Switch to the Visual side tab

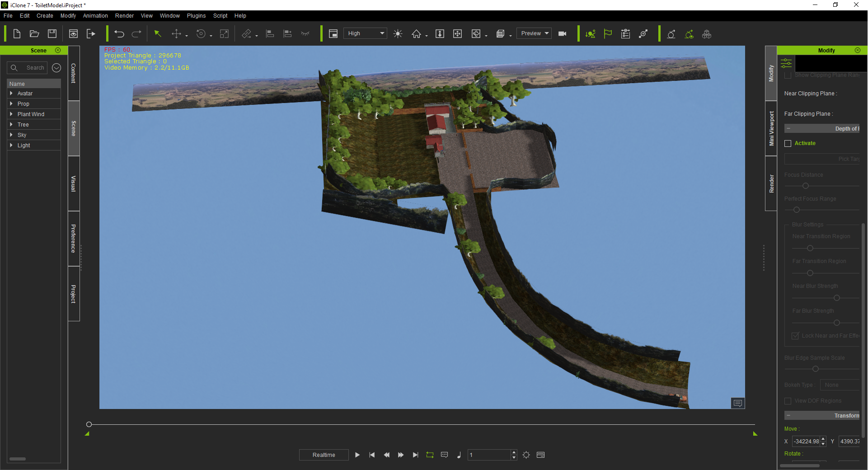[x=74, y=184]
